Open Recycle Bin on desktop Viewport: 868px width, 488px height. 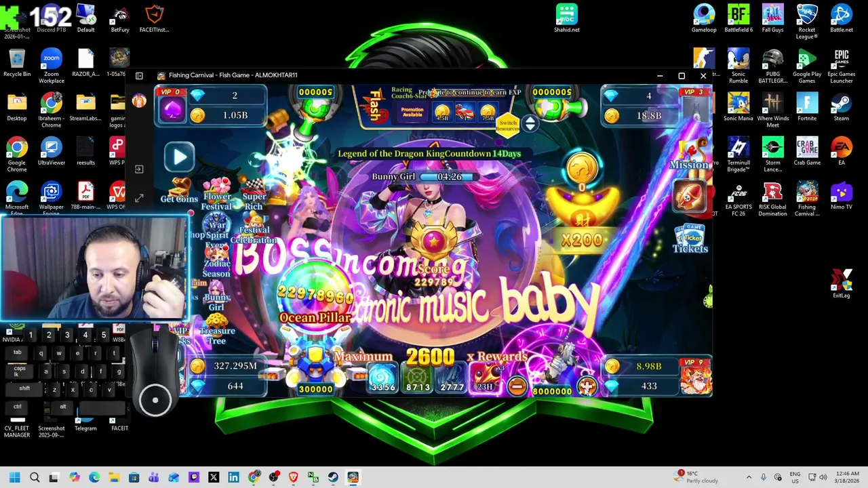[17, 62]
